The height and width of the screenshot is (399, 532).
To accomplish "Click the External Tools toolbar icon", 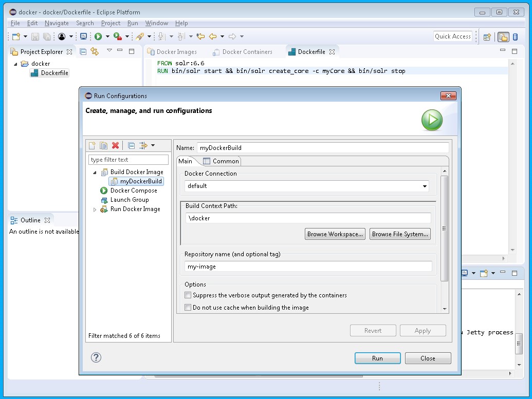I will tap(117, 36).
